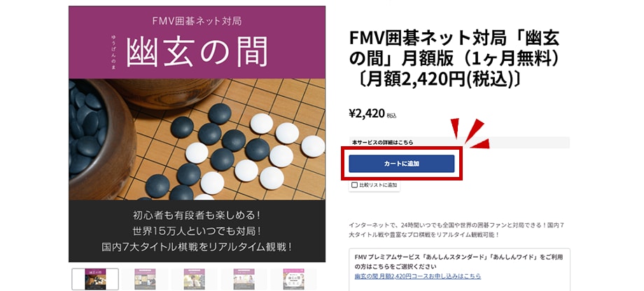
Task: Follow the 幽玄の間 月額2,420円コースお申し込みはこちら link
Action: (x=418, y=276)
